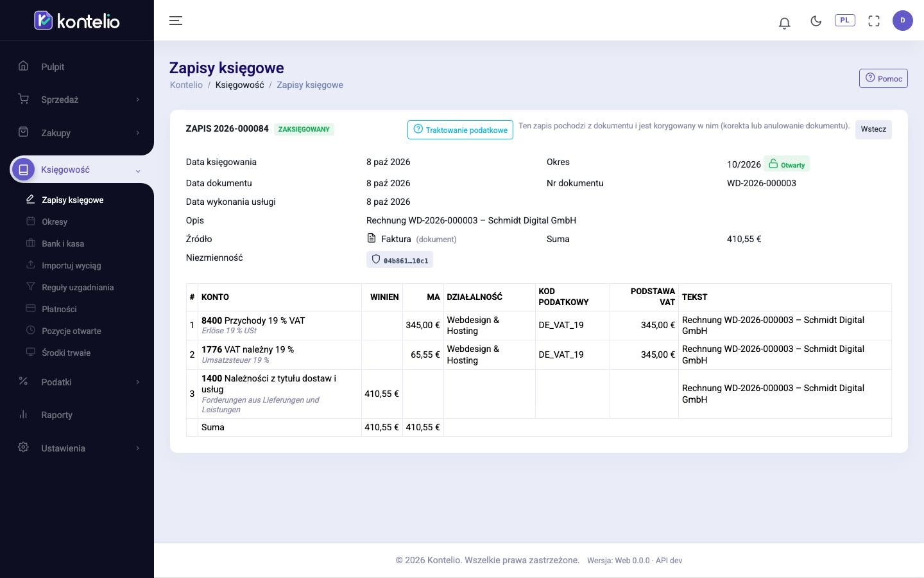Open the Pomoc help button
This screenshot has width=924, height=578.
tap(884, 78)
